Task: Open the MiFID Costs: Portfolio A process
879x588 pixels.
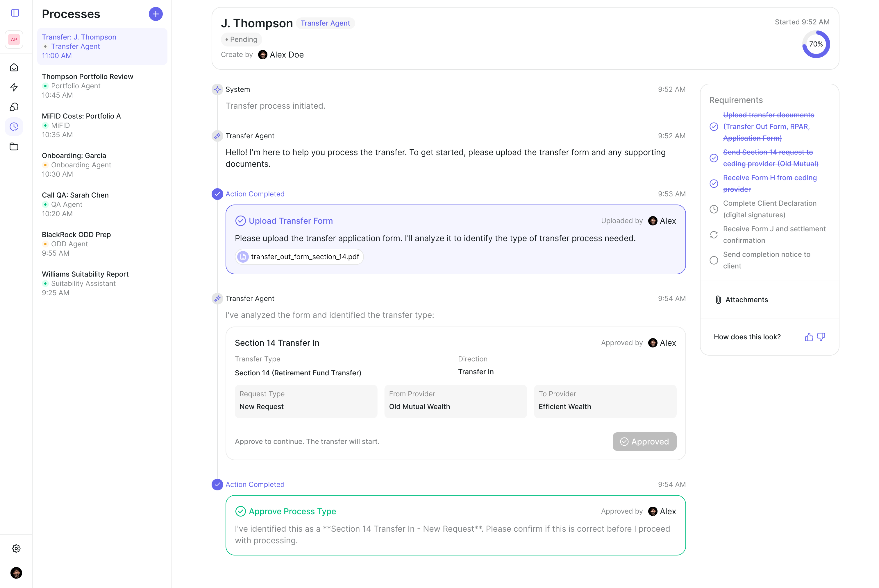Action: [102, 125]
